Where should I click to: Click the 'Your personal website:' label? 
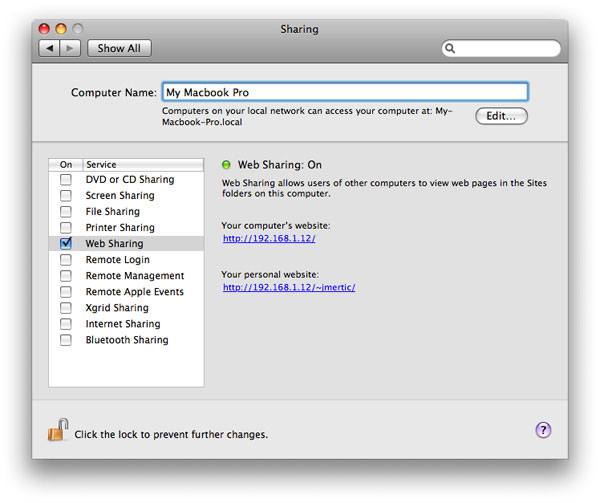tap(270, 275)
